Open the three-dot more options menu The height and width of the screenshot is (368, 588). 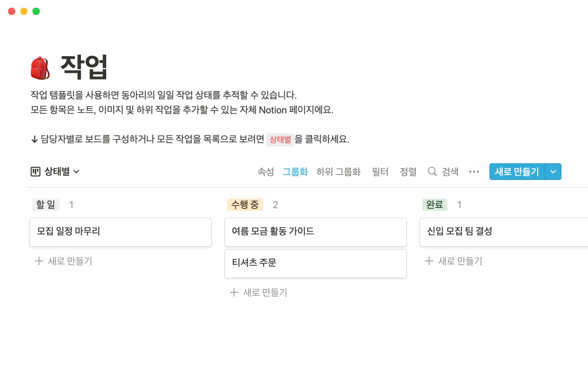(474, 171)
